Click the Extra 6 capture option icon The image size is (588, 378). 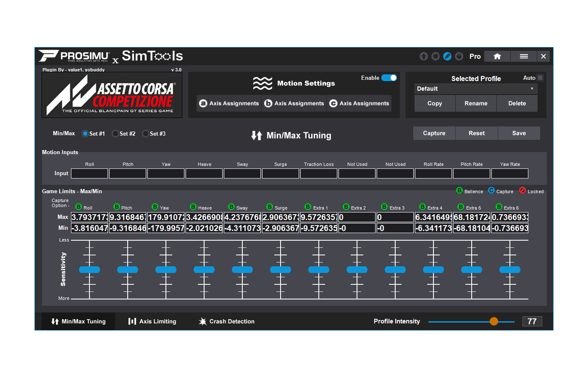coord(499,207)
